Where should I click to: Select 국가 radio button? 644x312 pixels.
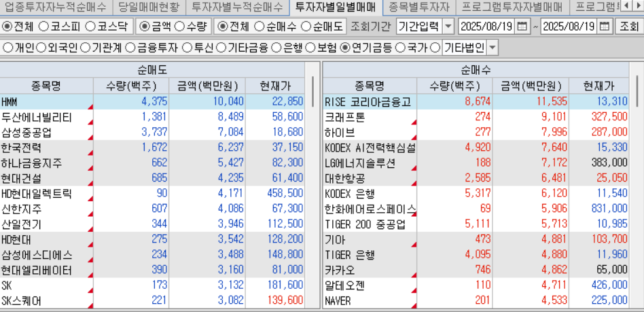point(399,48)
